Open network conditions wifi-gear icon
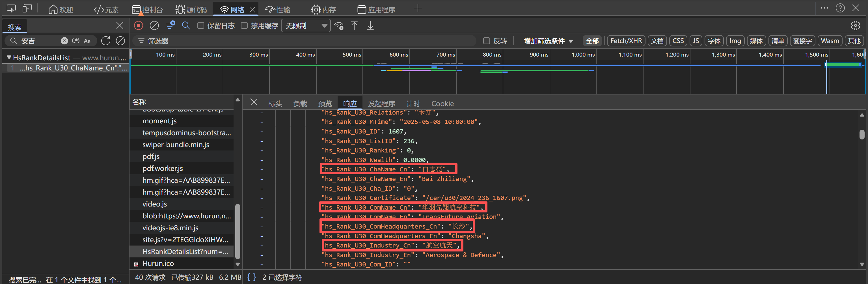868x284 pixels. point(339,26)
